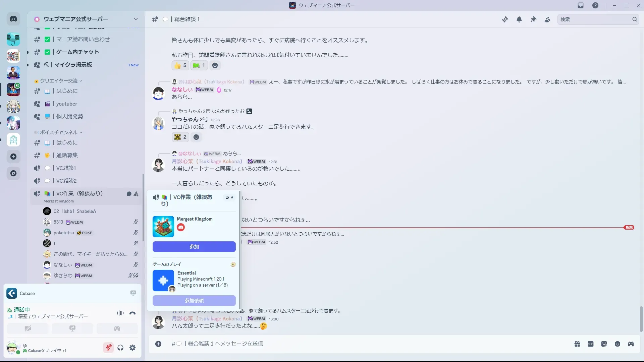The width and height of the screenshot is (644, 362).
Task: Show the member list icon
Action: tap(547, 19)
